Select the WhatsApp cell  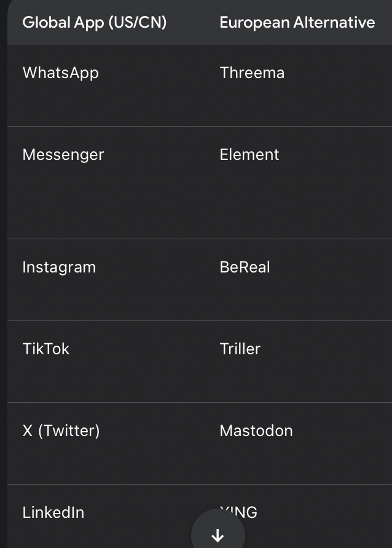click(61, 73)
